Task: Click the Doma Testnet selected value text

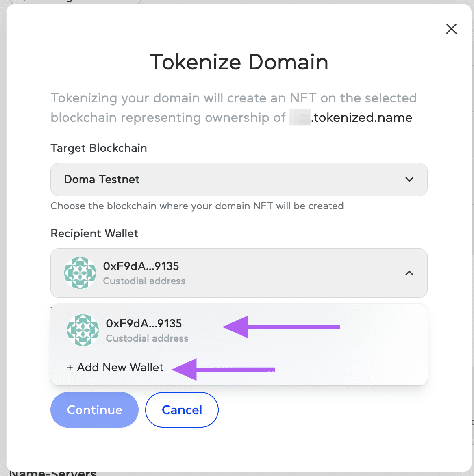Action: 102,180
